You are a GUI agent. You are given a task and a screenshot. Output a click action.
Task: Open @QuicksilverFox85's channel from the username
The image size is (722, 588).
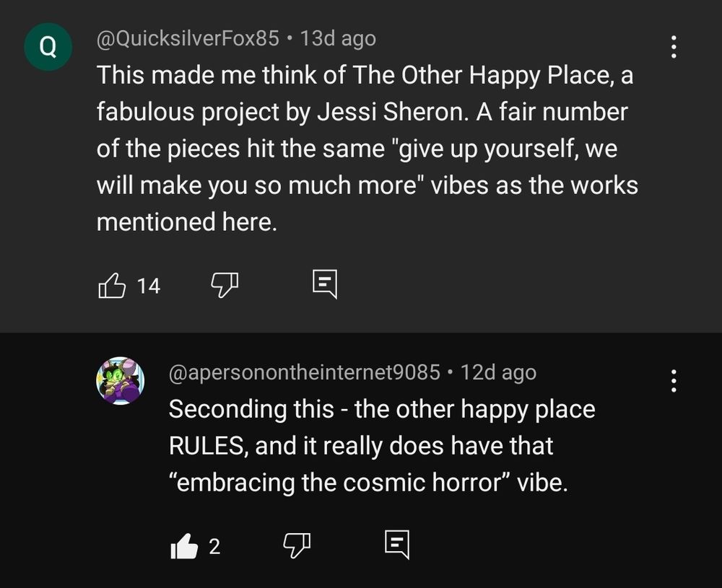(189, 38)
